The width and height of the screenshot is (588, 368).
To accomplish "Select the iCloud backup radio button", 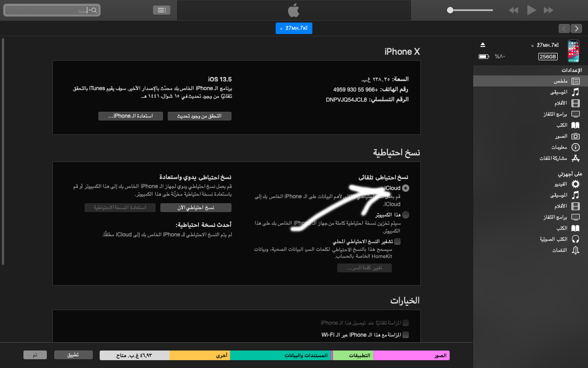I will [405, 188].
